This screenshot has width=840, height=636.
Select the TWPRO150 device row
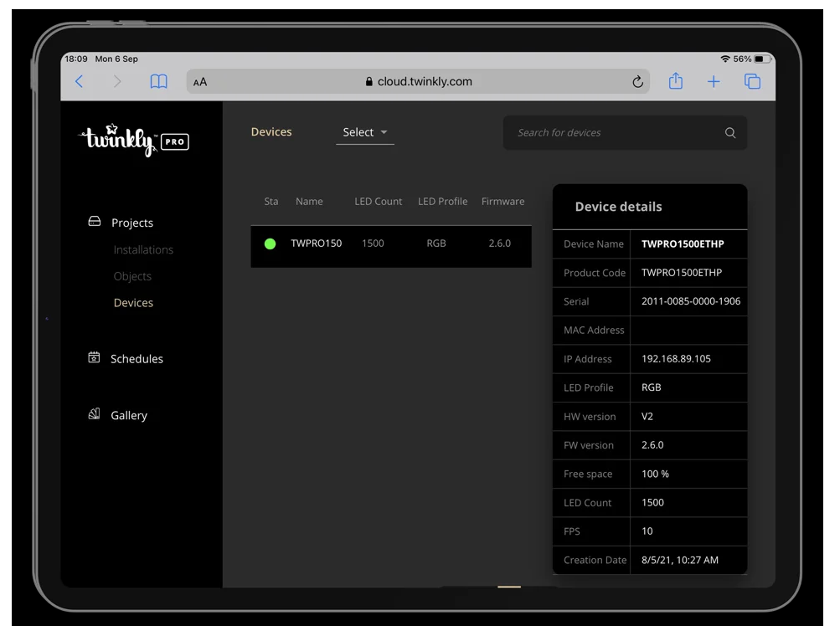[x=391, y=246]
